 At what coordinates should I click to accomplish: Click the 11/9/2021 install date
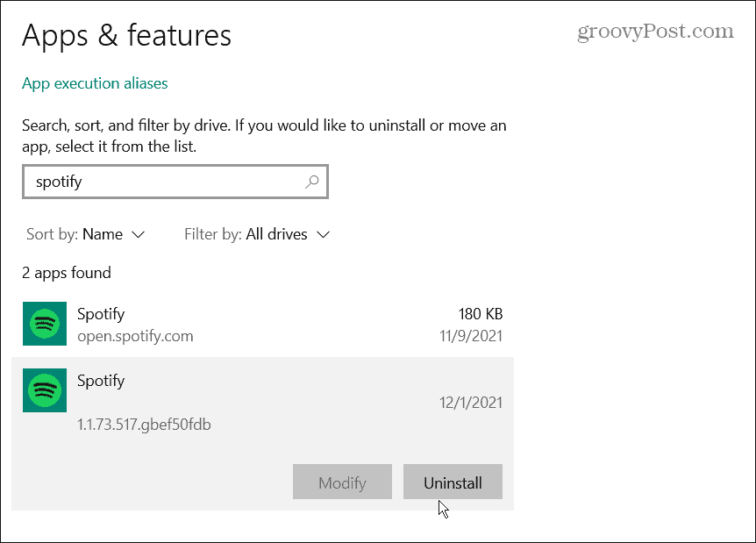click(x=473, y=336)
